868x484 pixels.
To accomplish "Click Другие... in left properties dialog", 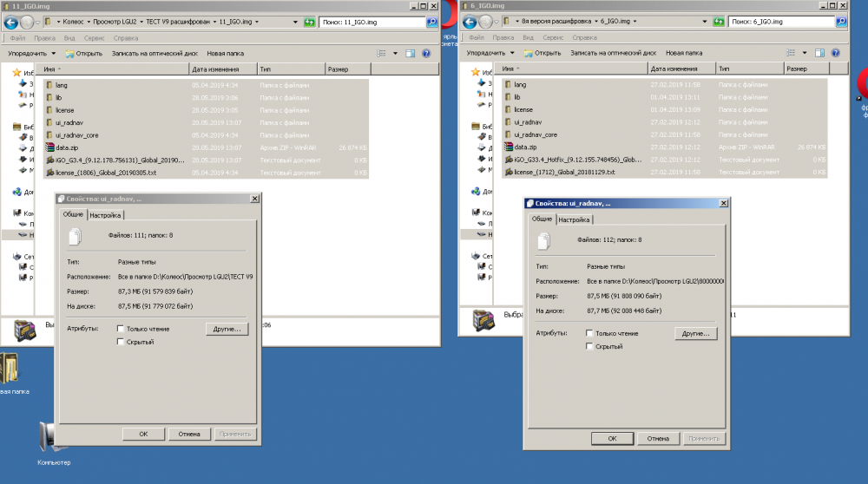I will [227, 329].
